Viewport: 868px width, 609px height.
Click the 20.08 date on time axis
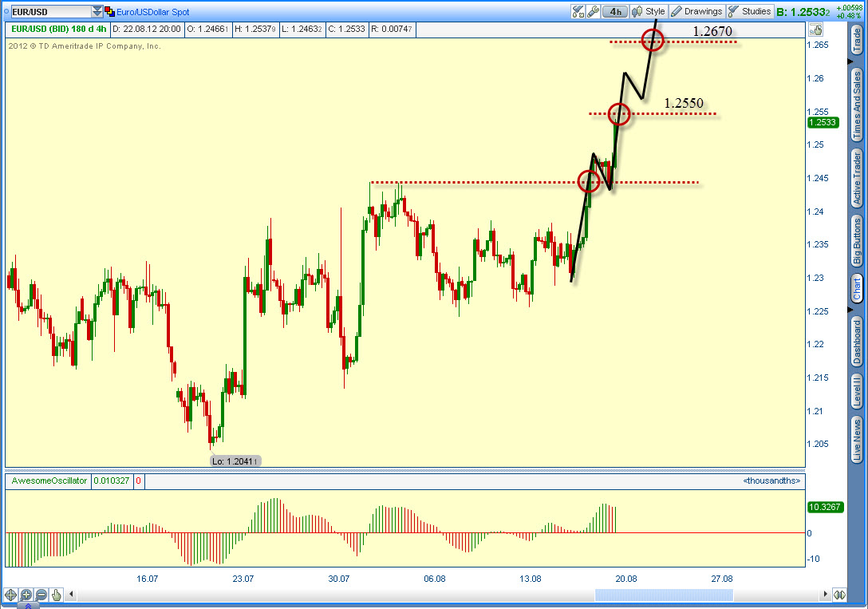(626, 579)
